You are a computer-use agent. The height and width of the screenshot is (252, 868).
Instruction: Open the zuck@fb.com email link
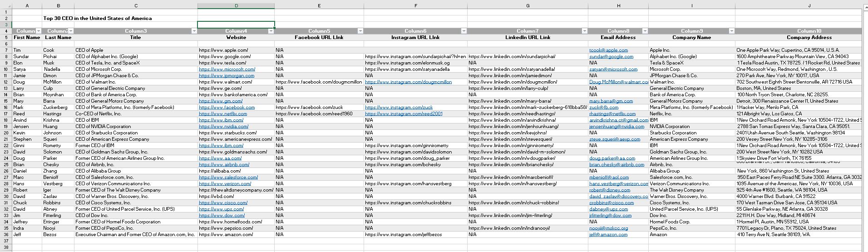tap(604, 107)
